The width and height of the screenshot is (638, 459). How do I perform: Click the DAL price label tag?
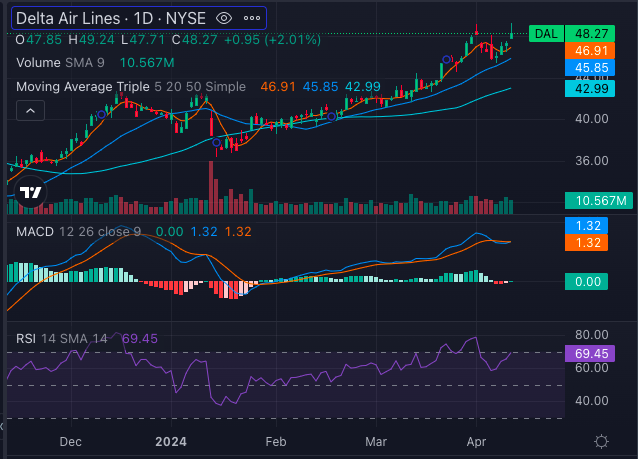[x=546, y=34]
